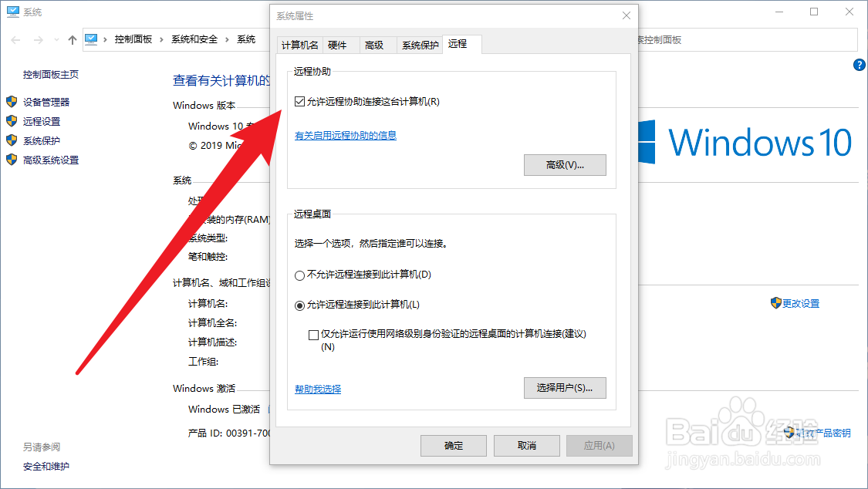Click the System window title icon
The height and width of the screenshot is (489, 868).
13,12
